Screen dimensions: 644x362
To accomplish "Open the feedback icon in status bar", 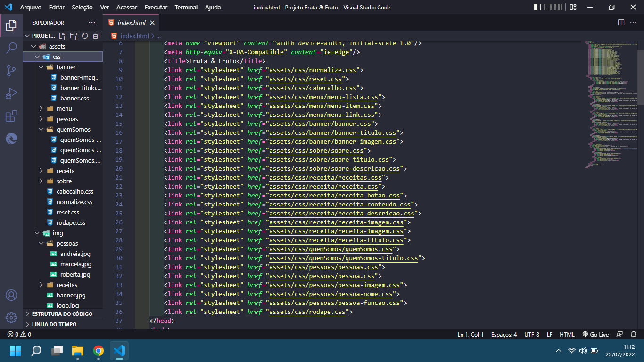I will tap(620, 334).
